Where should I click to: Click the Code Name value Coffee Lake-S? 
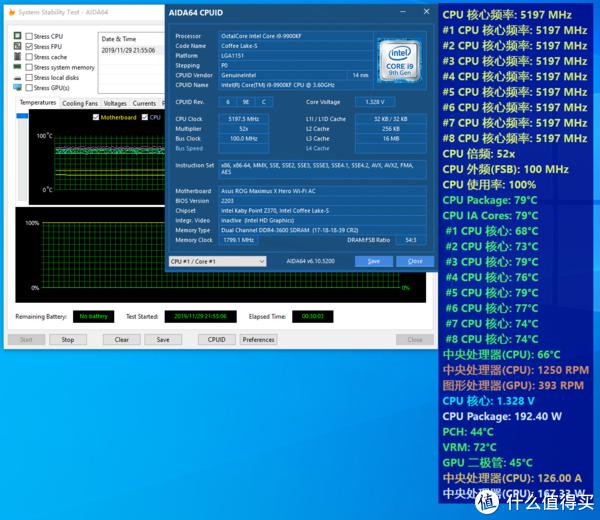[x=295, y=46]
